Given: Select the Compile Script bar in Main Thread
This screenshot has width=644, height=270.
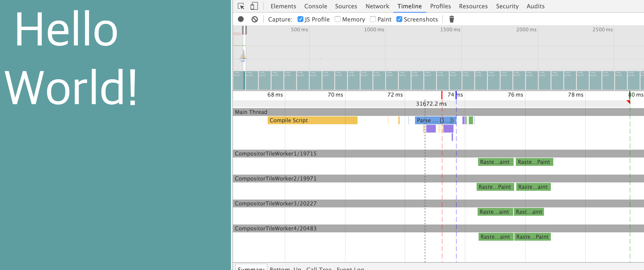Looking at the screenshot, I should click(x=312, y=120).
